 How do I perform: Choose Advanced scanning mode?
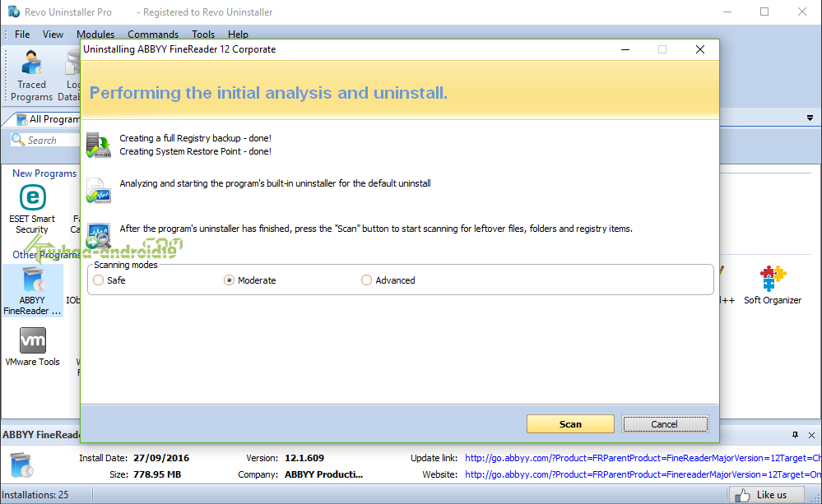pyautogui.click(x=366, y=280)
